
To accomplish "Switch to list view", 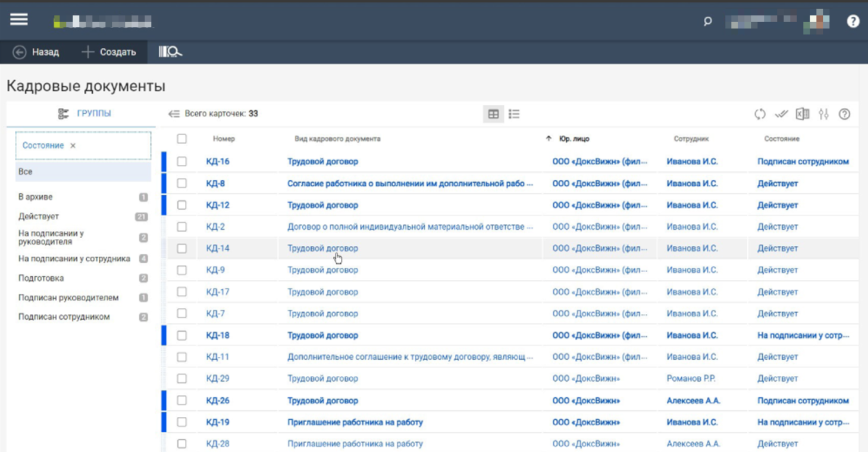I will point(514,114).
